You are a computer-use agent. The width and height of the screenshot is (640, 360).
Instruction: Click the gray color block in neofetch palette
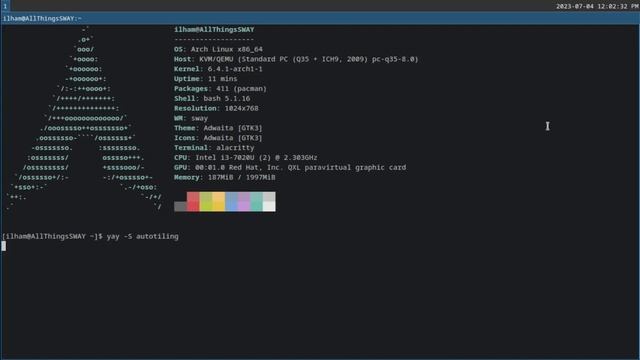tap(180, 207)
